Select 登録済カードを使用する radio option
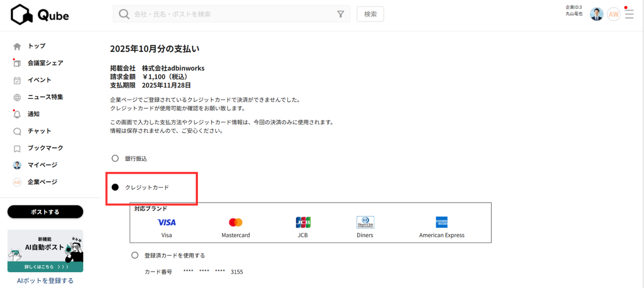Viewport: 644px width, 288px height. [x=135, y=255]
